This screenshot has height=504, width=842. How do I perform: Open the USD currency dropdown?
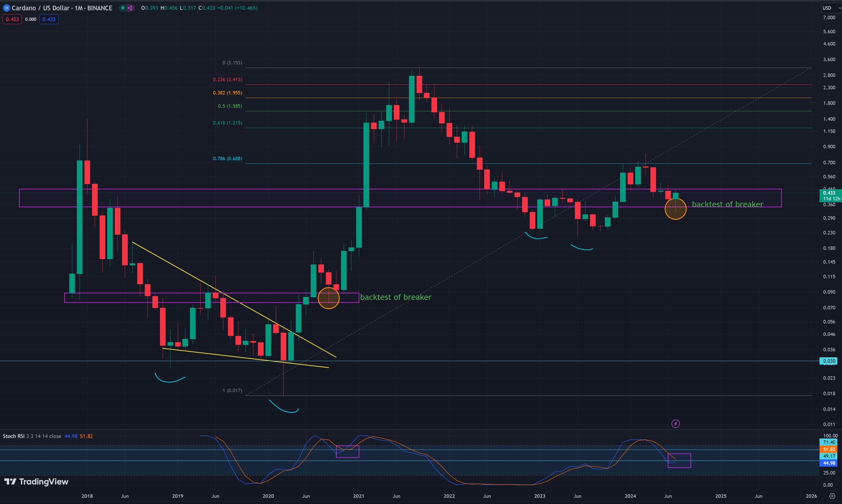tap(831, 8)
